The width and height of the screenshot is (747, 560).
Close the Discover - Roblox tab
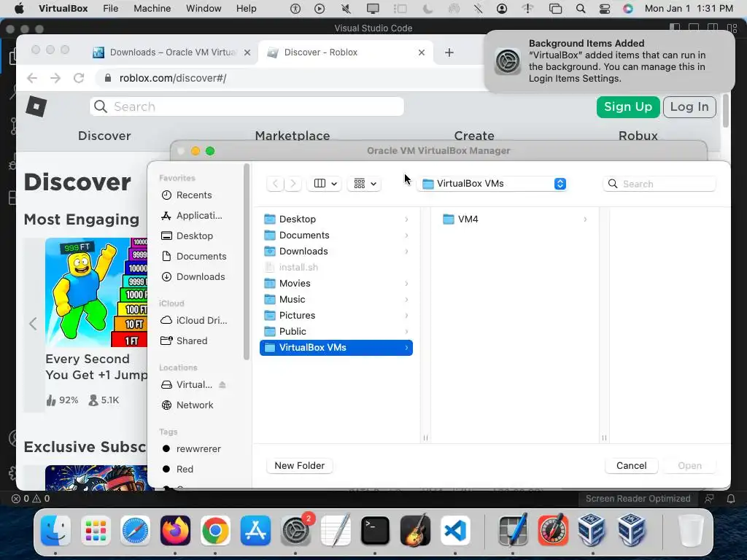click(x=421, y=52)
